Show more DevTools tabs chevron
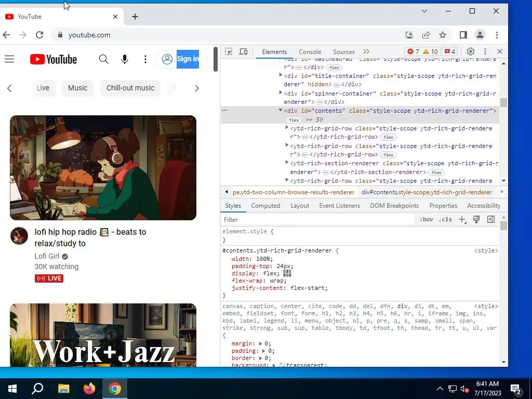 [x=366, y=51]
